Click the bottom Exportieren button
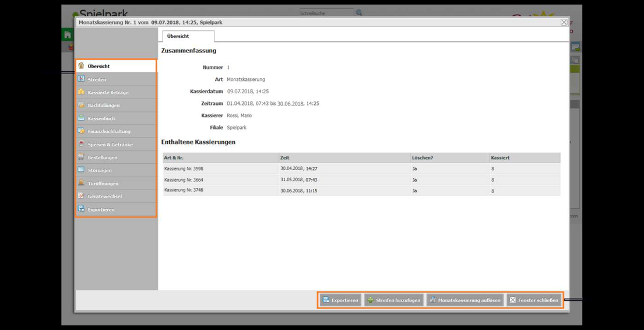Viewport: 644px width, 330px height. (340, 300)
